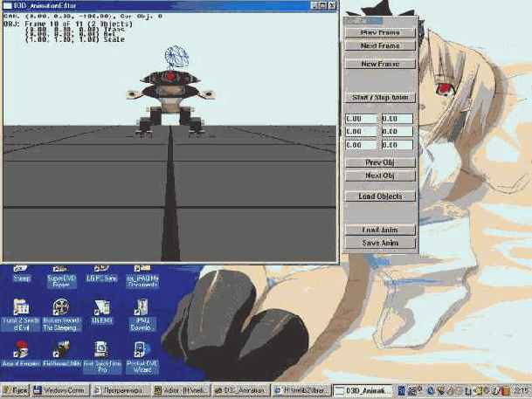Select next object with Next Obj
This screenshot has height=399, width=532.
pyautogui.click(x=379, y=175)
